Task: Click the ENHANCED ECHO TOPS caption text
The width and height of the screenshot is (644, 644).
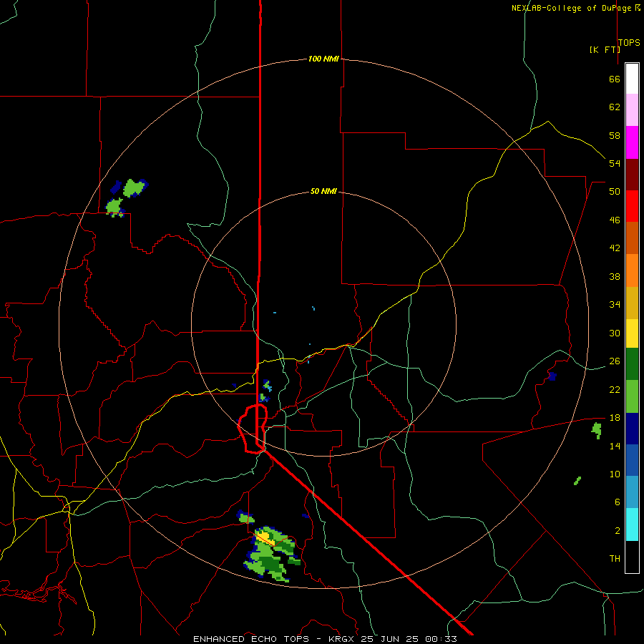Action: coord(251,639)
